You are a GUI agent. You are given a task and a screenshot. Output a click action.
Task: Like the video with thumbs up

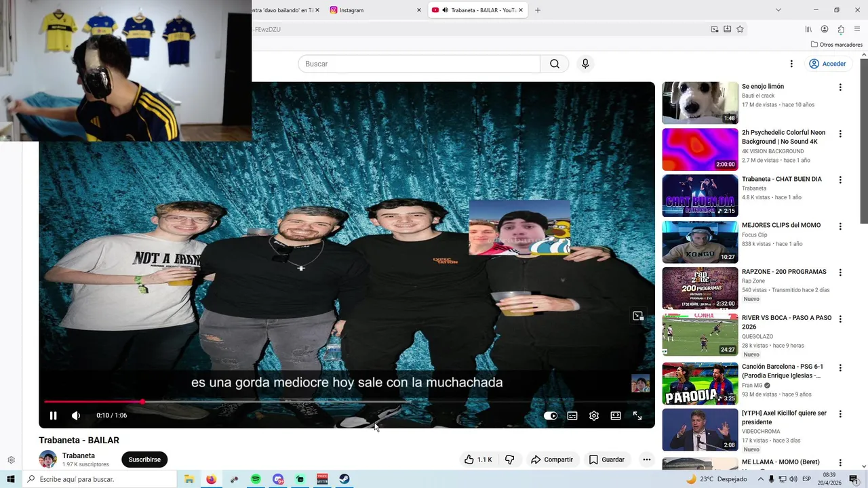(478, 460)
